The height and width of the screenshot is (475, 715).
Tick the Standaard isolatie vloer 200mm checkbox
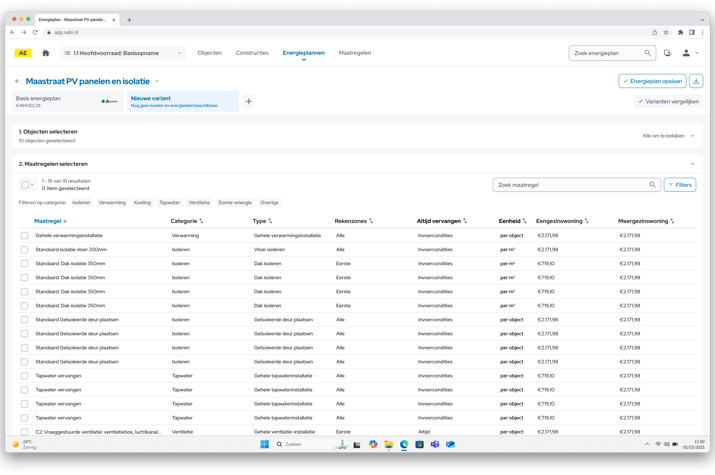pos(25,250)
